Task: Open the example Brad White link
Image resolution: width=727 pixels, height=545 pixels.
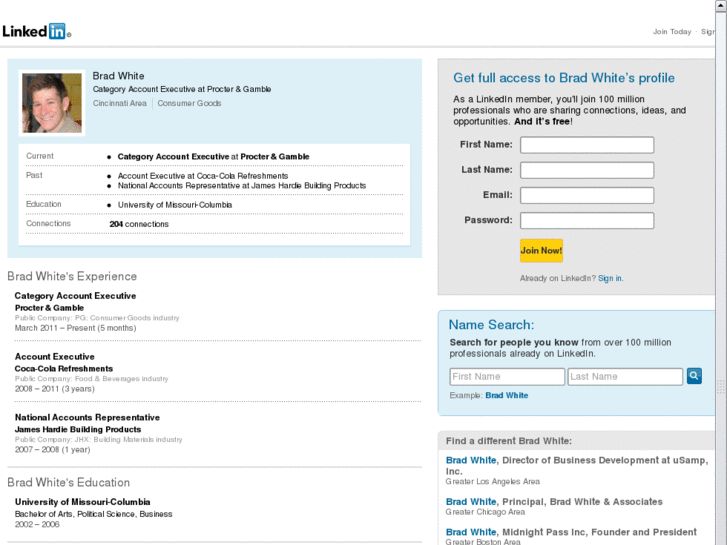Action: [x=507, y=395]
